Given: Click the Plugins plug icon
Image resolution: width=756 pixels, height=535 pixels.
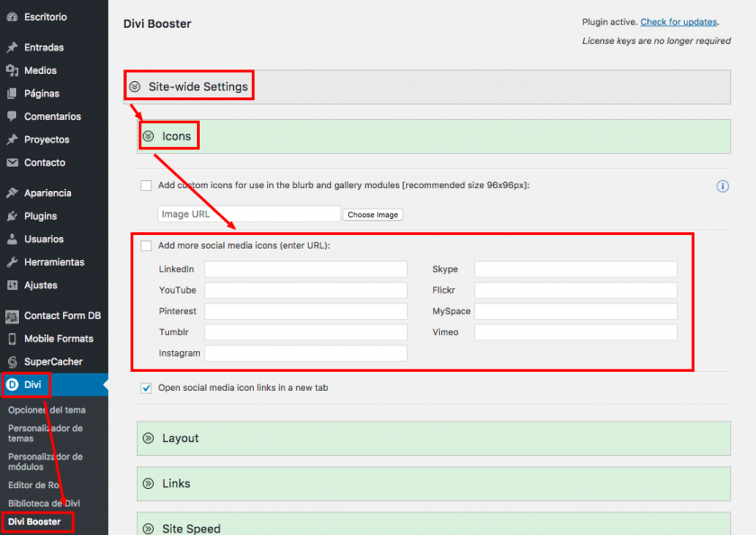Looking at the screenshot, I should [x=12, y=216].
